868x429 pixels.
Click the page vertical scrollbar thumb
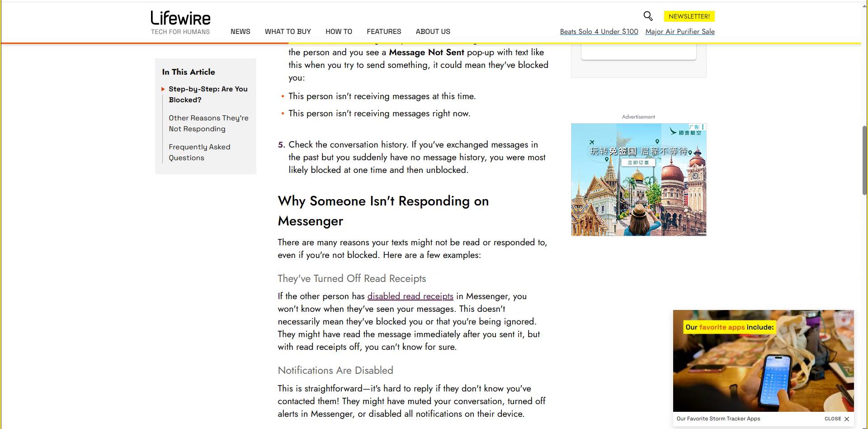[864, 161]
